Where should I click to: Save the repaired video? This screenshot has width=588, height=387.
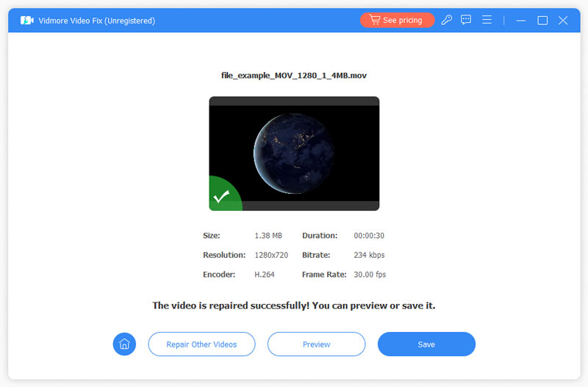point(426,344)
